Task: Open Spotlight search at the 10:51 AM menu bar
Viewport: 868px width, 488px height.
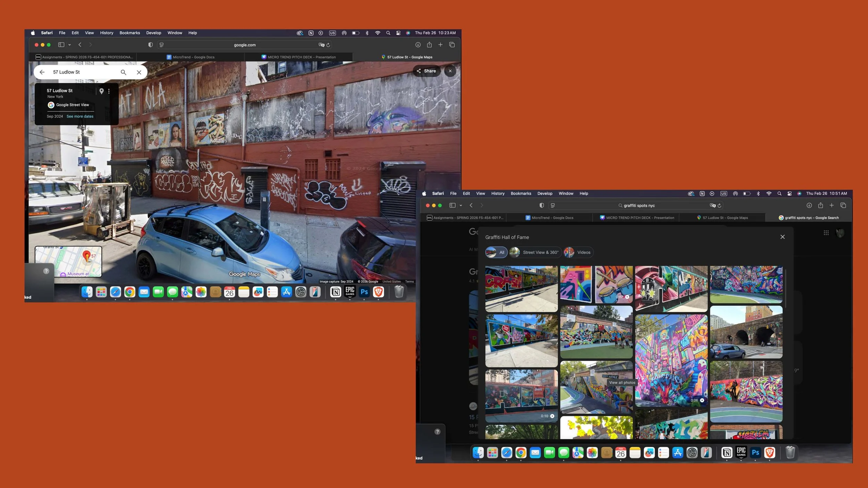Action: pyautogui.click(x=779, y=194)
